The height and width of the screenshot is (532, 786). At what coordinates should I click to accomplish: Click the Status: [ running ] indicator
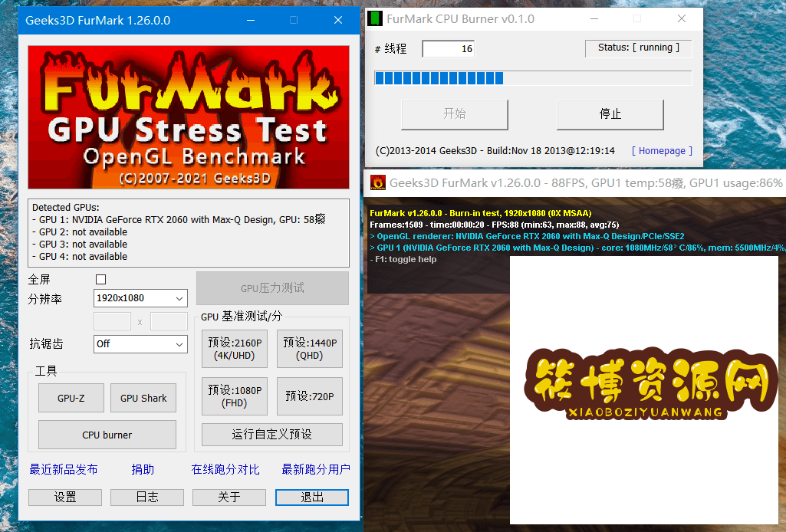tap(639, 48)
